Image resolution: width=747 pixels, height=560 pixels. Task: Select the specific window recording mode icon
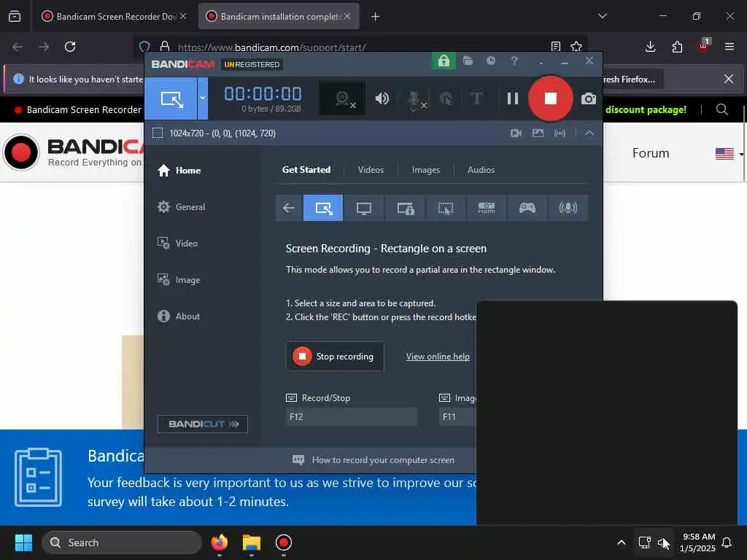pos(405,208)
